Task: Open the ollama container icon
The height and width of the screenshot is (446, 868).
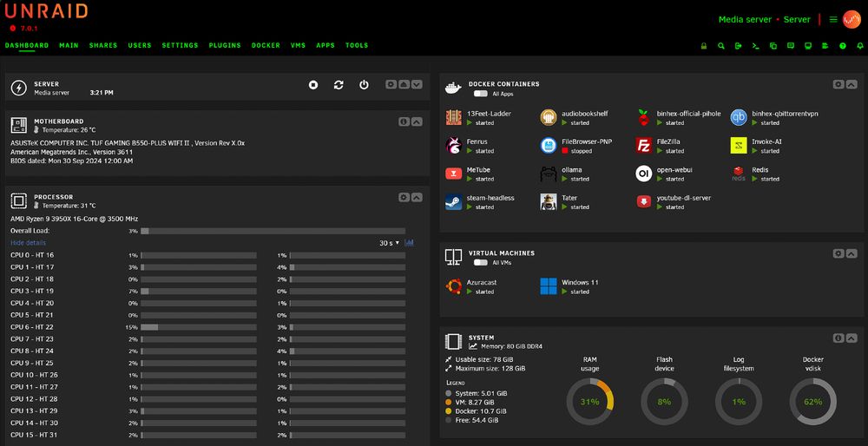Action: (548, 174)
